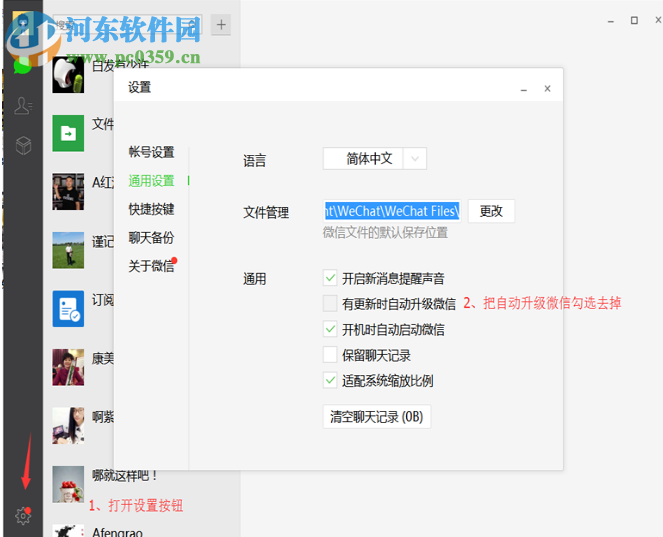
Task: Open the 关于微信 tab
Action: tap(151, 266)
